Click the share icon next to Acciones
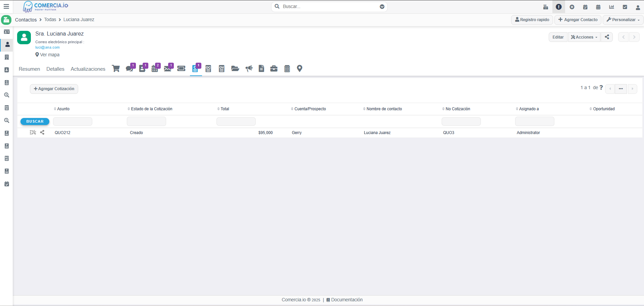 tap(607, 37)
